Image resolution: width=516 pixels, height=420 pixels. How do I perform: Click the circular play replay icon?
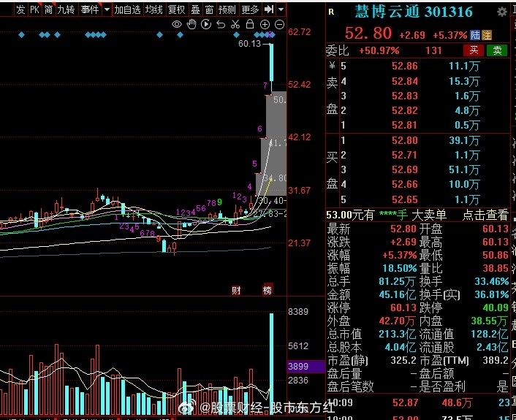point(206,24)
